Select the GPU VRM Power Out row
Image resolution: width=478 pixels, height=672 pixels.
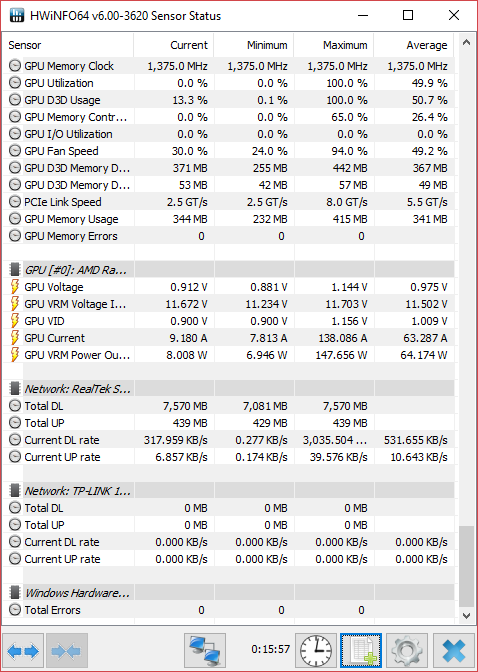[229, 355]
